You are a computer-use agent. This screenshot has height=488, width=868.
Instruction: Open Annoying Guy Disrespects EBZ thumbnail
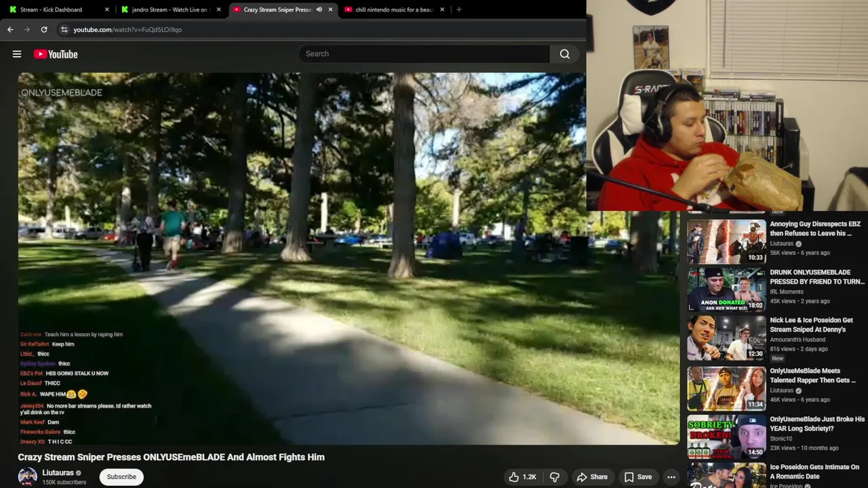pos(726,241)
